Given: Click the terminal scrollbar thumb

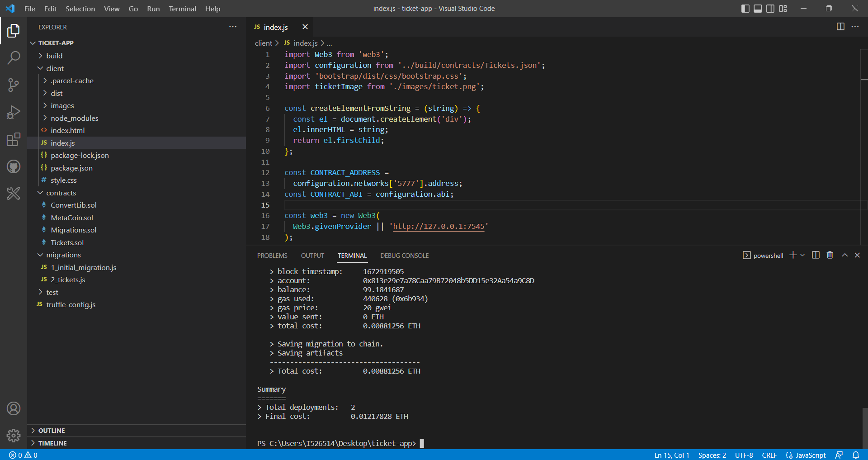Looking at the screenshot, I should coord(865,428).
